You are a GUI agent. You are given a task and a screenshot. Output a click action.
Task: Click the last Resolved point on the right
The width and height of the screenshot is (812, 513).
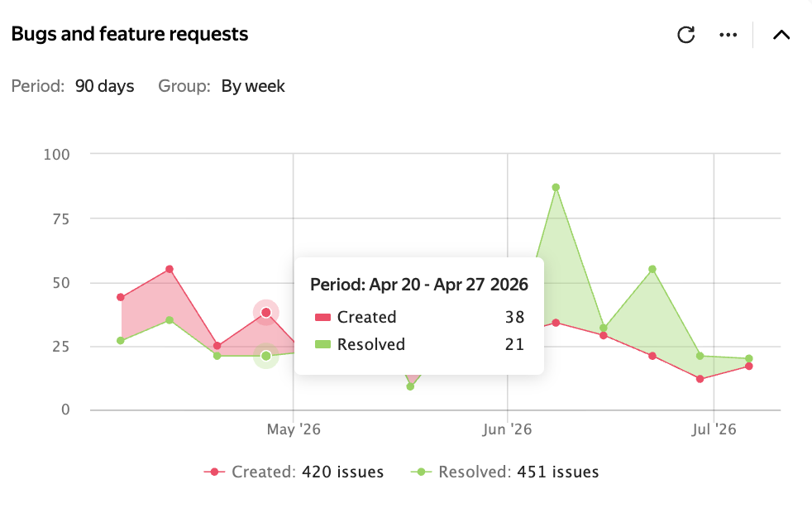[749, 358]
